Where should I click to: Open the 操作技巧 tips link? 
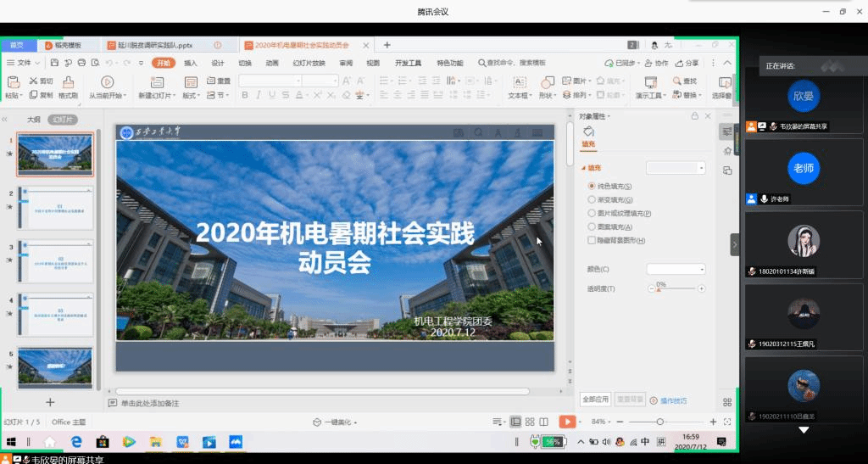673,400
